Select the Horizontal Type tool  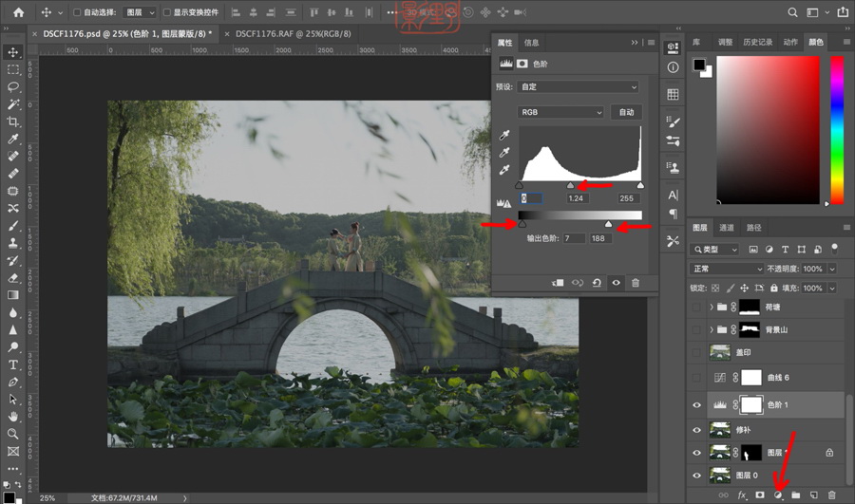(x=13, y=364)
